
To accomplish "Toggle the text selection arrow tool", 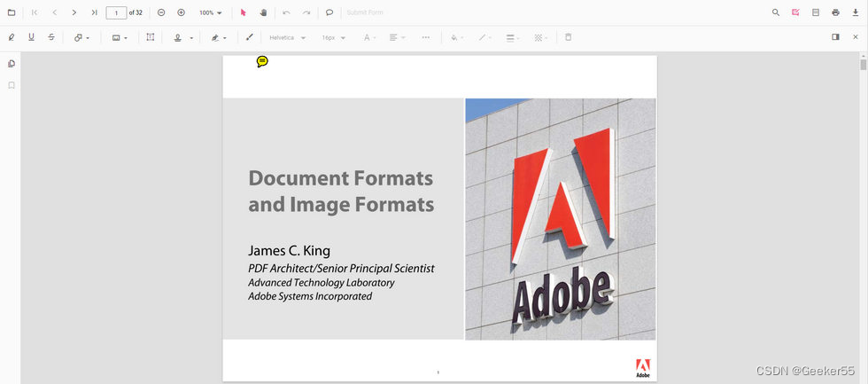I will 244,12.
